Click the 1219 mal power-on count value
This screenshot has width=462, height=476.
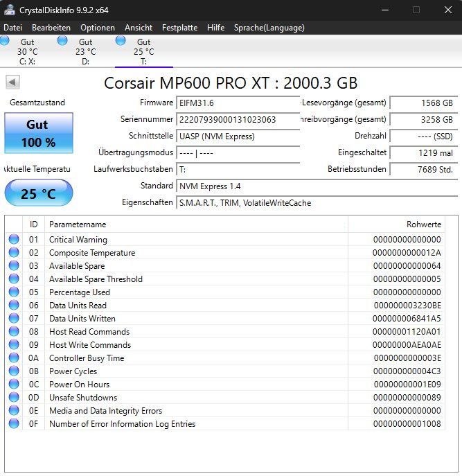pos(424,153)
